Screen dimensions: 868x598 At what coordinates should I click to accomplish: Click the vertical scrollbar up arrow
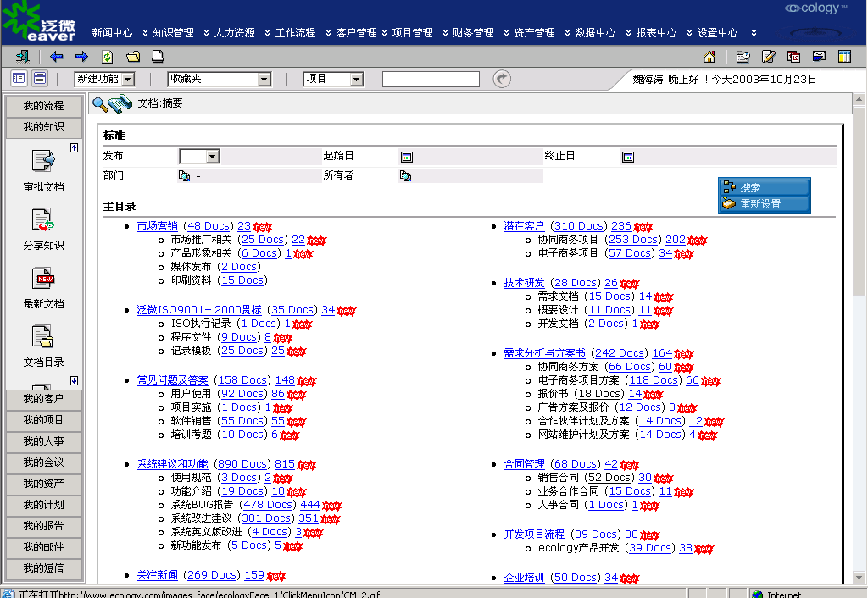pyautogui.click(x=860, y=100)
